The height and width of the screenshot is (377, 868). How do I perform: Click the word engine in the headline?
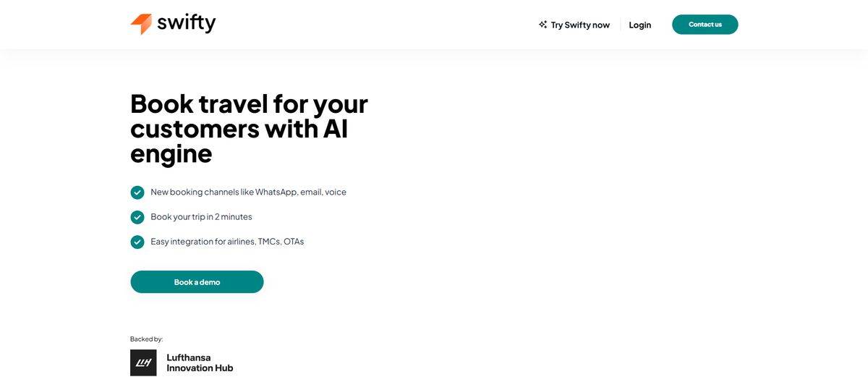[171, 153]
